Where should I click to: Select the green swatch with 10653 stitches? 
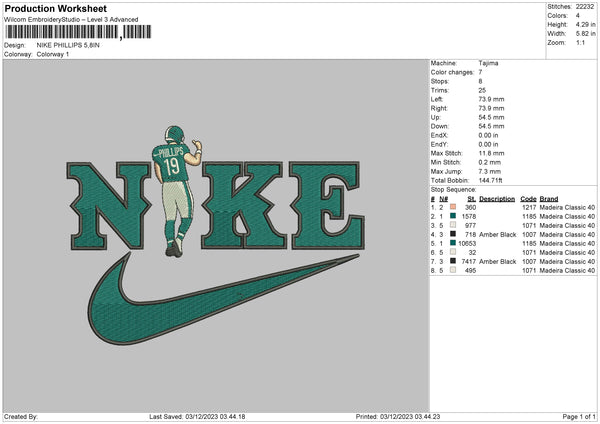tap(453, 243)
